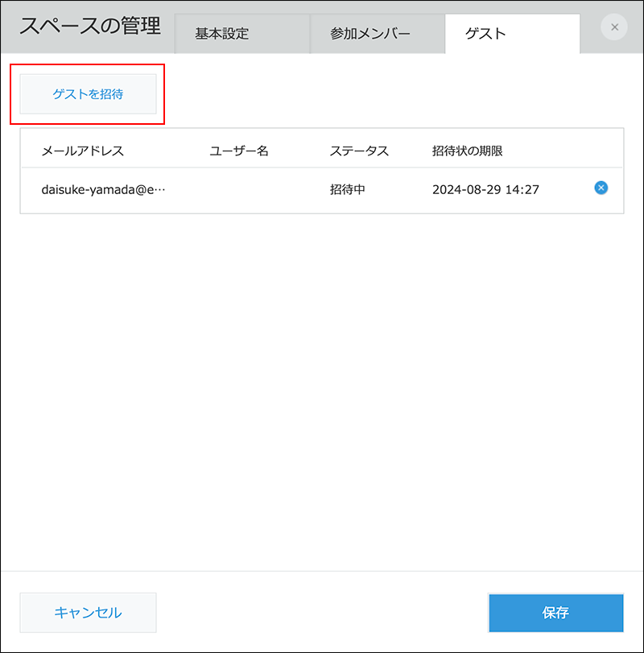The image size is (644, 653).
Task: Click the close icon of the management dialog
Action: click(x=614, y=27)
